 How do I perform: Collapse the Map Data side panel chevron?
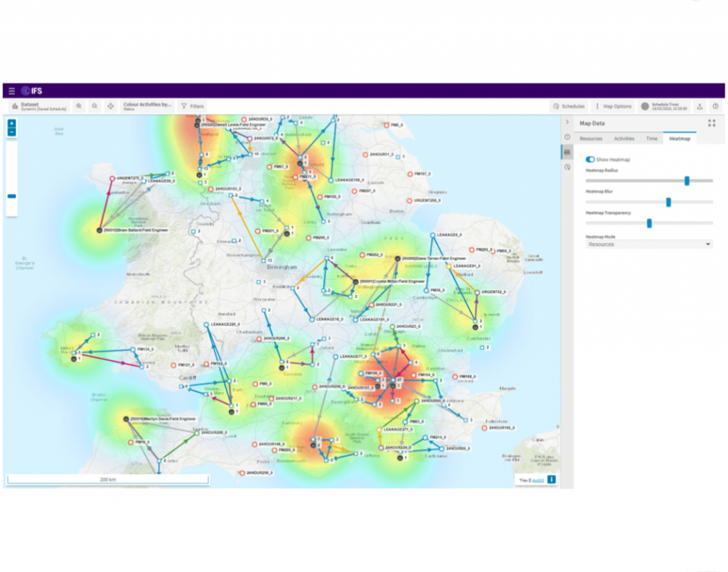(567, 122)
